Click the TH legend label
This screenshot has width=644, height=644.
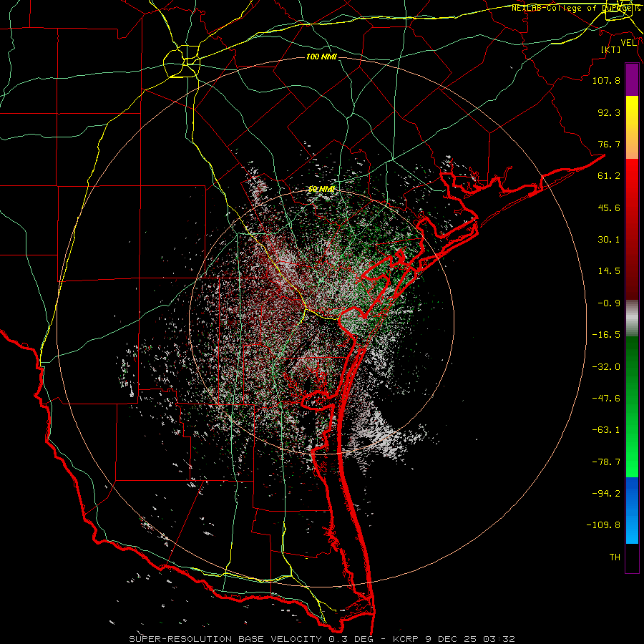[615, 557]
